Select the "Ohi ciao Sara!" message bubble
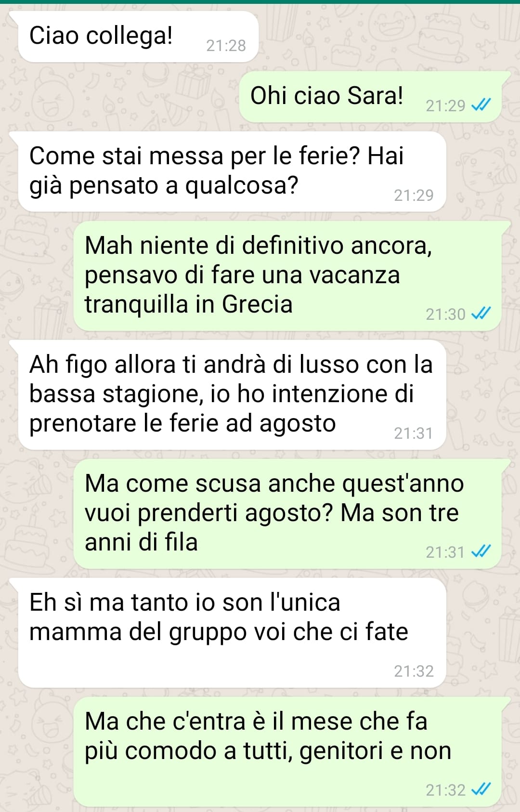The width and height of the screenshot is (520, 812). 370,96
